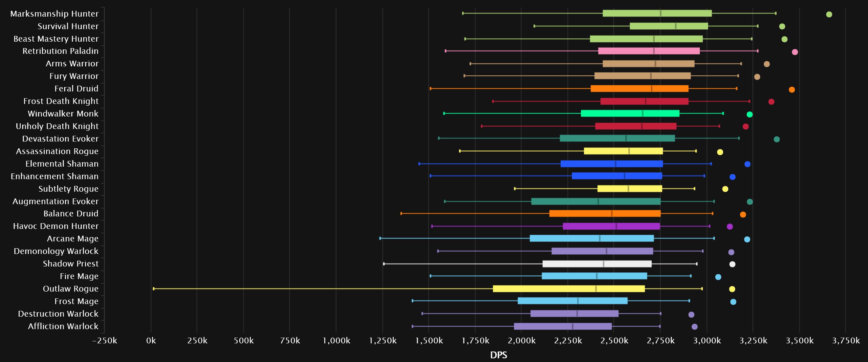Click the Retribution Paladin label
Screen dimensions: 868x362
tap(61, 51)
